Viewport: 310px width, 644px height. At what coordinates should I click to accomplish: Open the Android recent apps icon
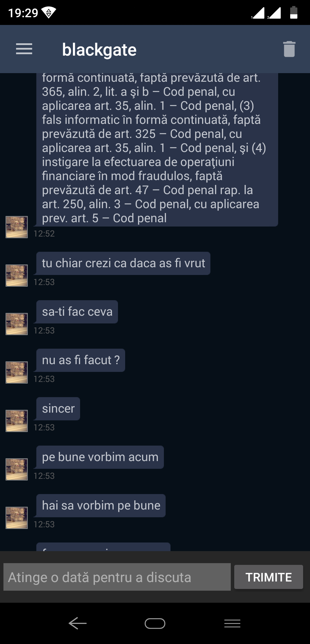click(232, 623)
